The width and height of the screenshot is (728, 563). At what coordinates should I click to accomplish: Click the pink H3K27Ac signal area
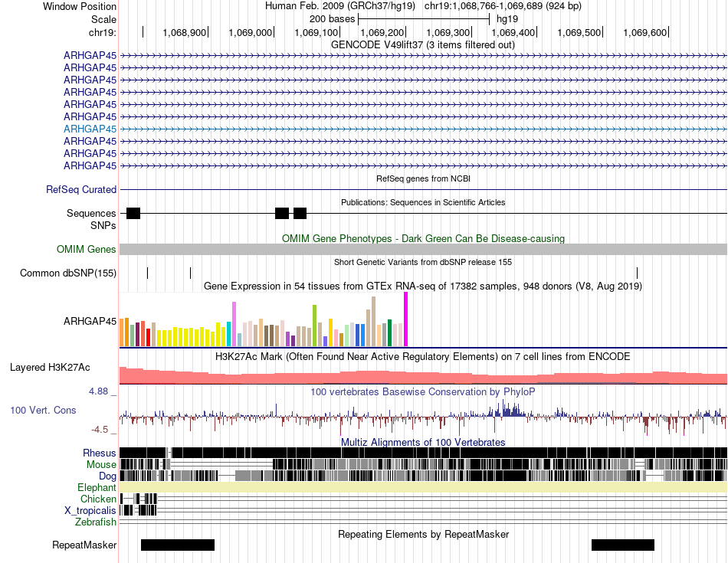pos(423,377)
